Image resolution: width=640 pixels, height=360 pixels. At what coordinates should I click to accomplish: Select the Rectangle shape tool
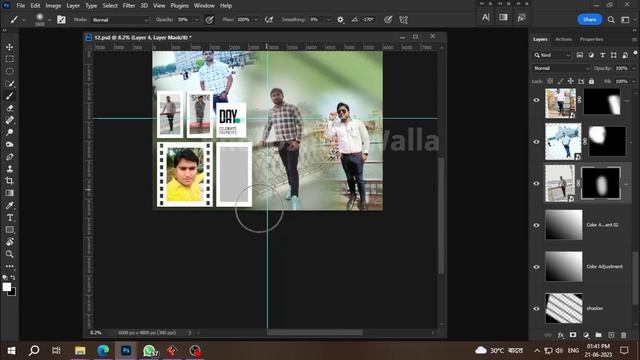click(9, 230)
